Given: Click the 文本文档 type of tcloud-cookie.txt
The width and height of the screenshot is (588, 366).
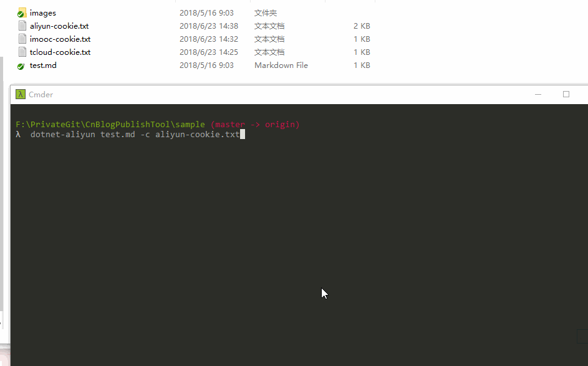Looking at the screenshot, I should tap(269, 52).
